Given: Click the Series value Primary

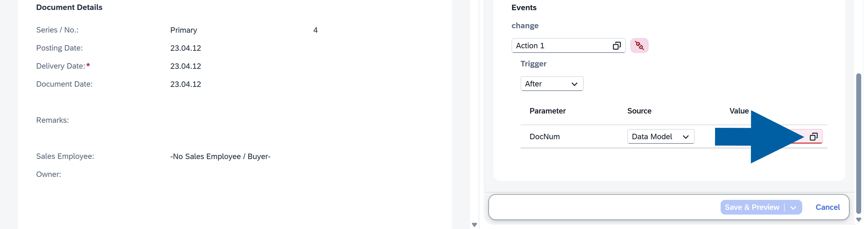Looking at the screenshot, I should [x=184, y=30].
